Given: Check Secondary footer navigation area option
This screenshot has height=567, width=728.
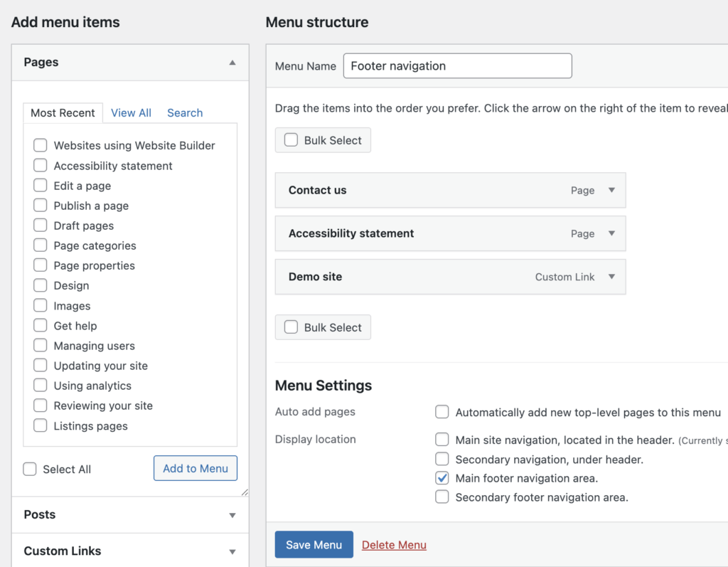Looking at the screenshot, I should 442,497.
